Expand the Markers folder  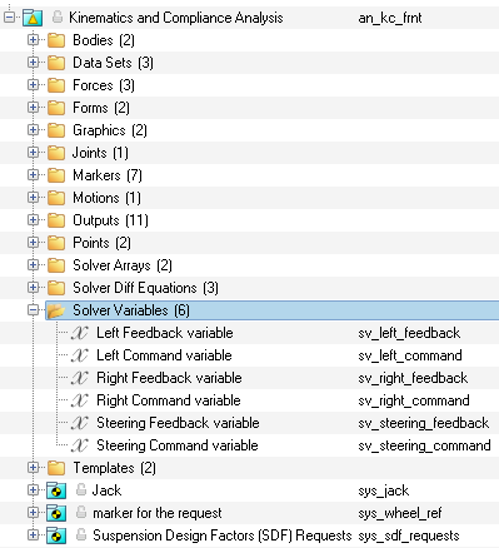pos(33,175)
